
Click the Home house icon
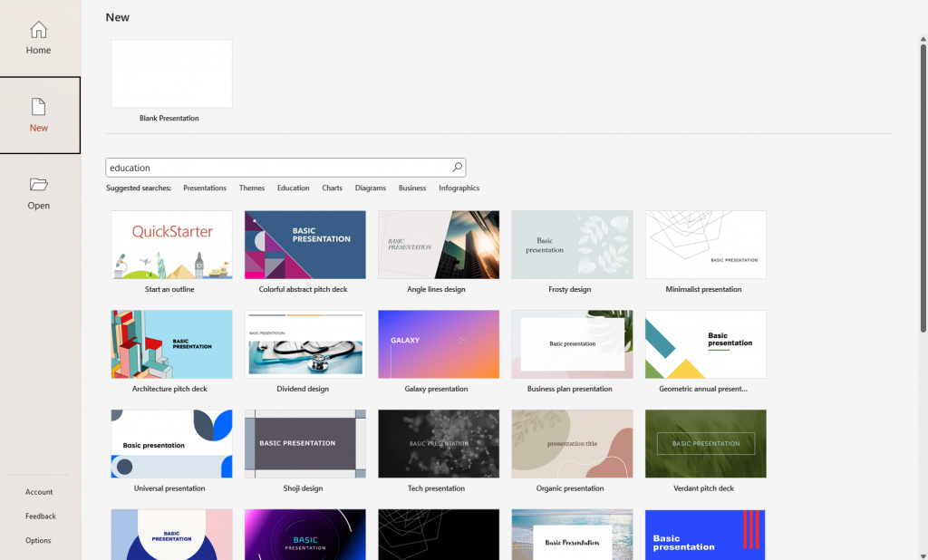click(38, 30)
